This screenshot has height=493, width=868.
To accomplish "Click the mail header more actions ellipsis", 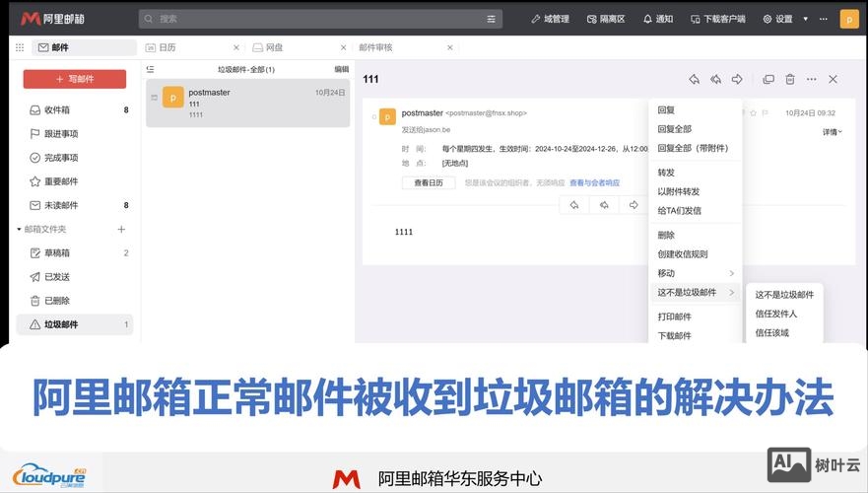I will pyautogui.click(x=812, y=79).
